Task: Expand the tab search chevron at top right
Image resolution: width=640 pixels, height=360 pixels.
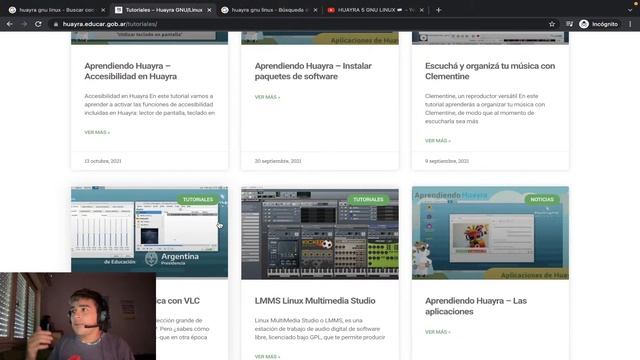Action: [x=630, y=10]
